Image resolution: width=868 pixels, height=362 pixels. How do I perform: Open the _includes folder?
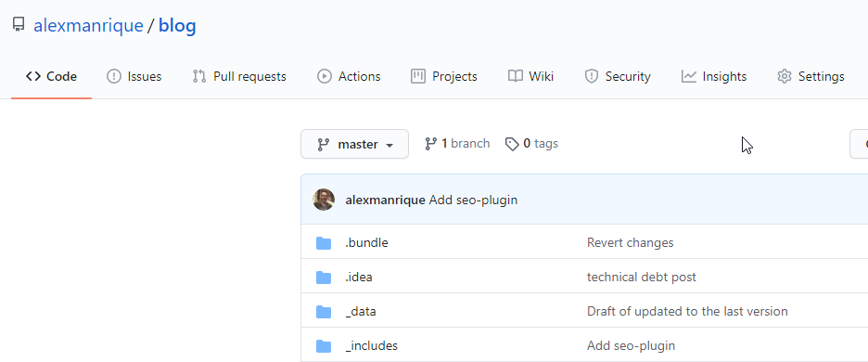(372, 346)
